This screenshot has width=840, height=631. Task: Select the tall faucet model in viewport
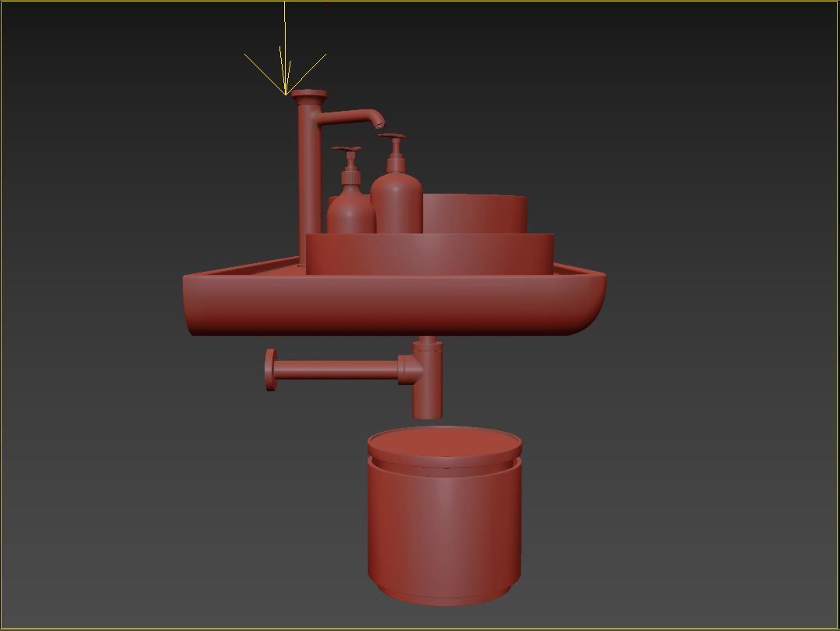pos(310,177)
